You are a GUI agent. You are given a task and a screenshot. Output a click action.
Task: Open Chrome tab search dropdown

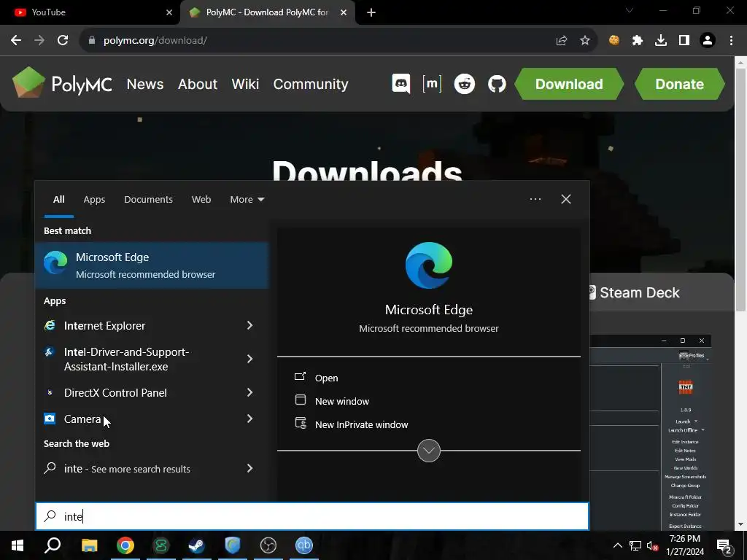pyautogui.click(x=630, y=10)
